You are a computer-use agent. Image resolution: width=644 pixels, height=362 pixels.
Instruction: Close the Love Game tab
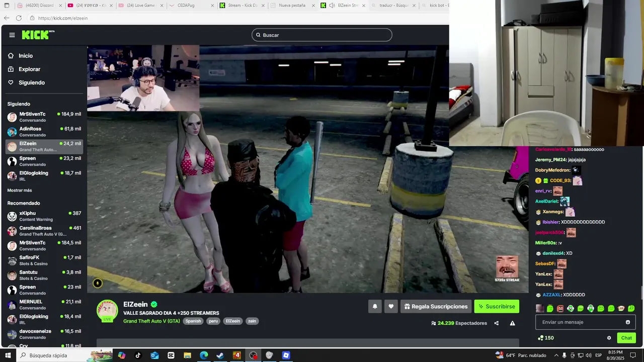point(162,6)
